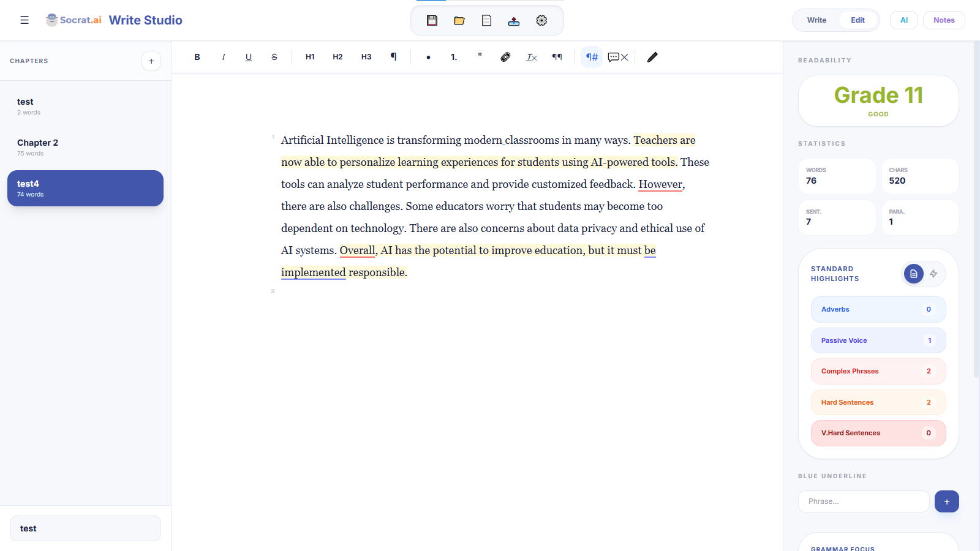
Task: Open the settings gear icon
Action: 541,20
